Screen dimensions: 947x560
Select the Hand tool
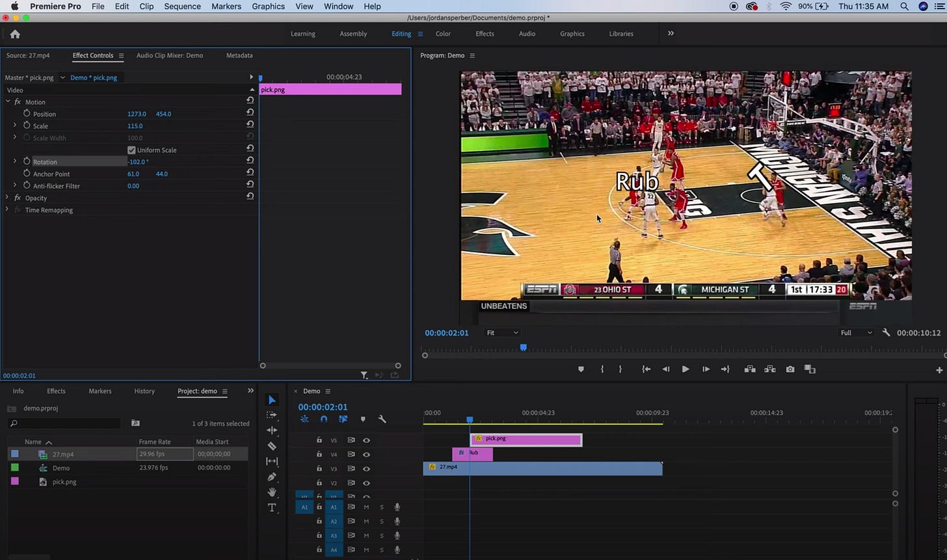tap(272, 492)
